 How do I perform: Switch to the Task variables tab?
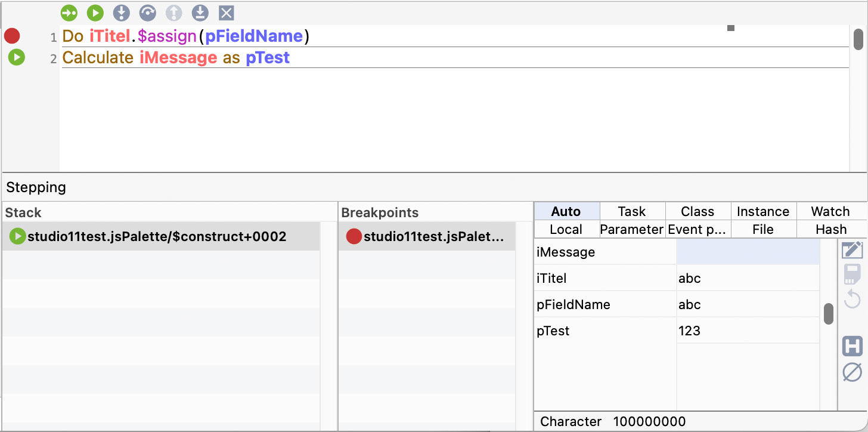(632, 211)
